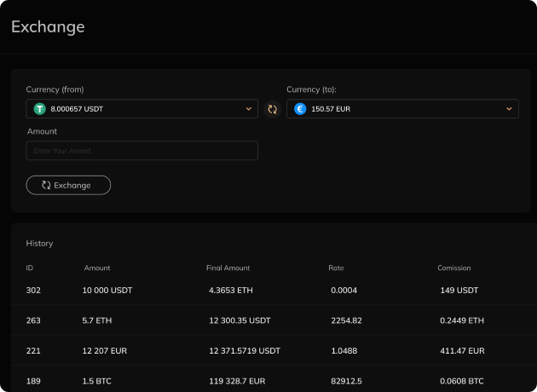Open the 8,000657 USDT currency selector
This screenshot has width=537, height=392.
click(136, 109)
